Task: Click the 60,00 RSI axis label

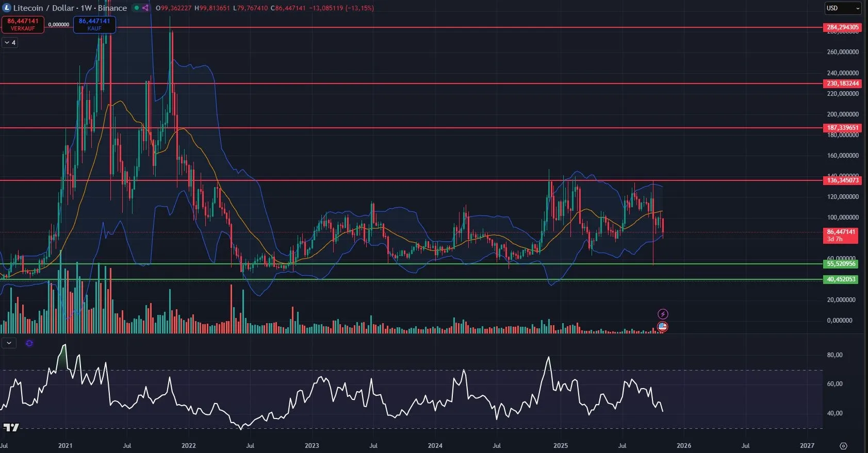Action: point(835,384)
